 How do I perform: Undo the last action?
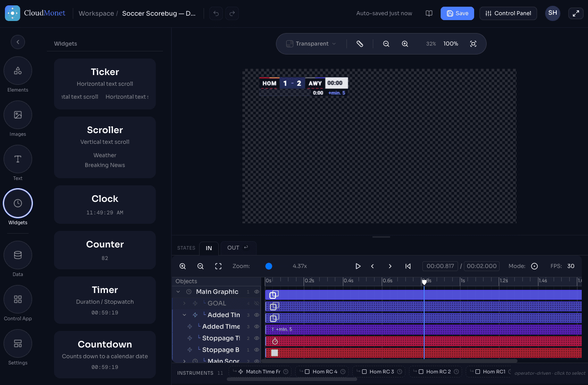(x=216, y=13)
